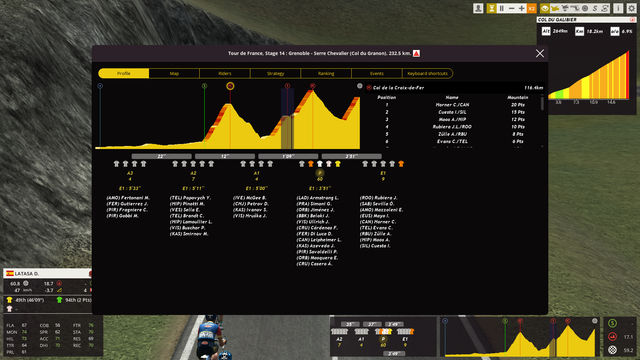Screen dimensions: 640x360
Task: Click the green sprint S icon bottom right
Action: click(x=612, y=324)
